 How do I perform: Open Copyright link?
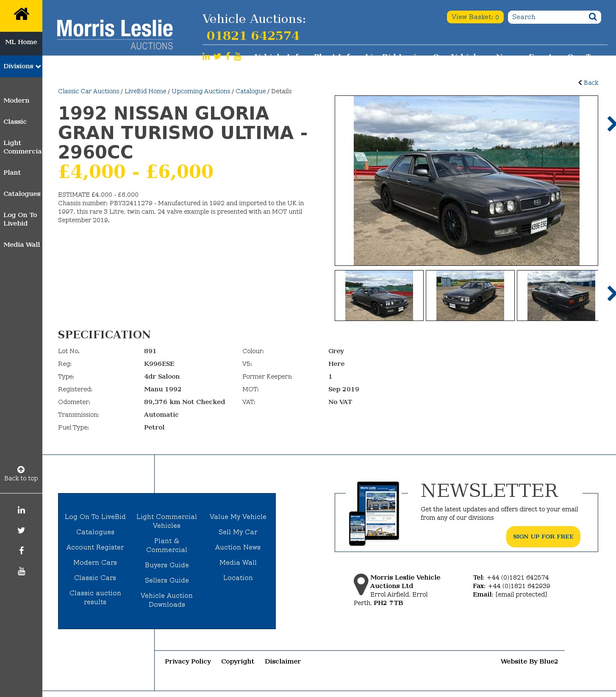click(238, 661)
